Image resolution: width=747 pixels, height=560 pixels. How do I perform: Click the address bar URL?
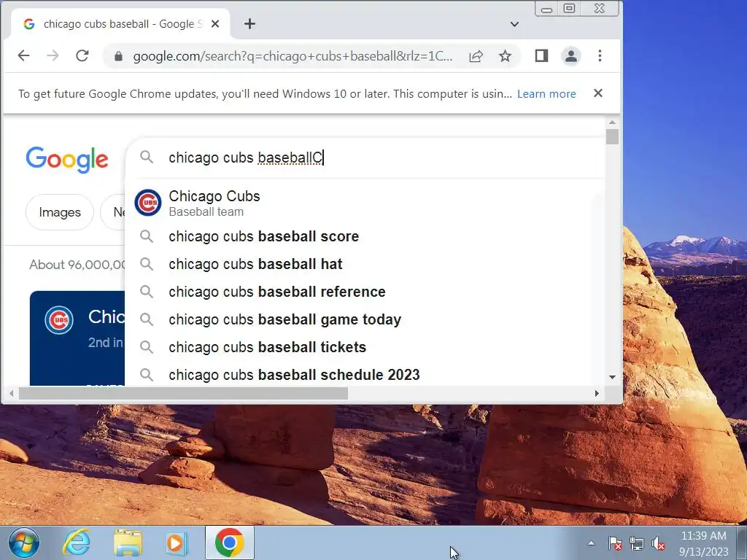[293, 56]
